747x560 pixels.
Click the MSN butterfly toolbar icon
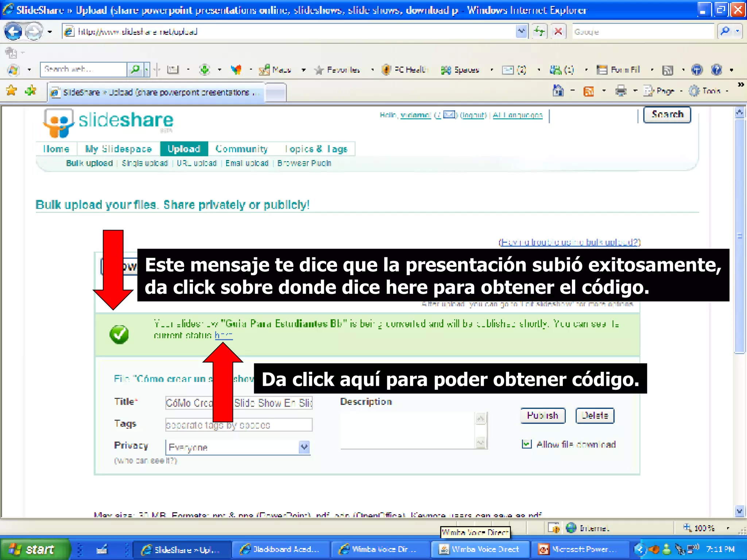pyautogui.click(x=236, y=69)
